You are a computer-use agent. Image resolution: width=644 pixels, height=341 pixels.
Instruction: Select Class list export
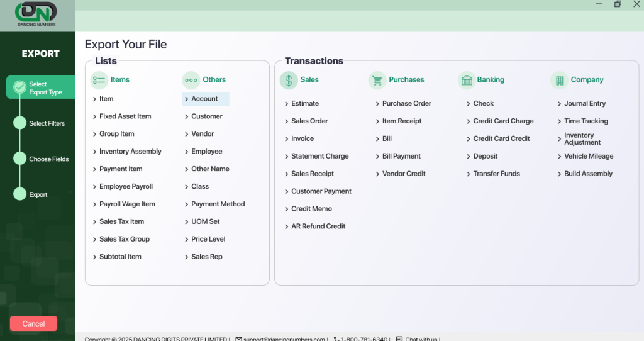[x=200, y=186]
